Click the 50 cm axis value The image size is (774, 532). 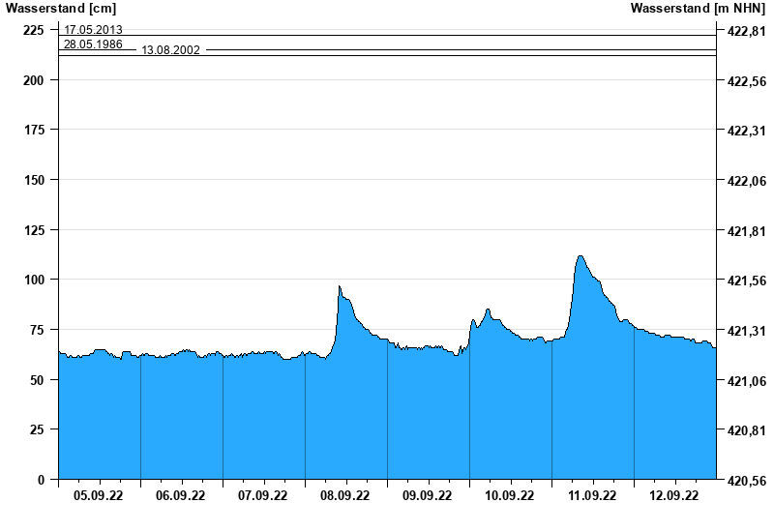37,380
